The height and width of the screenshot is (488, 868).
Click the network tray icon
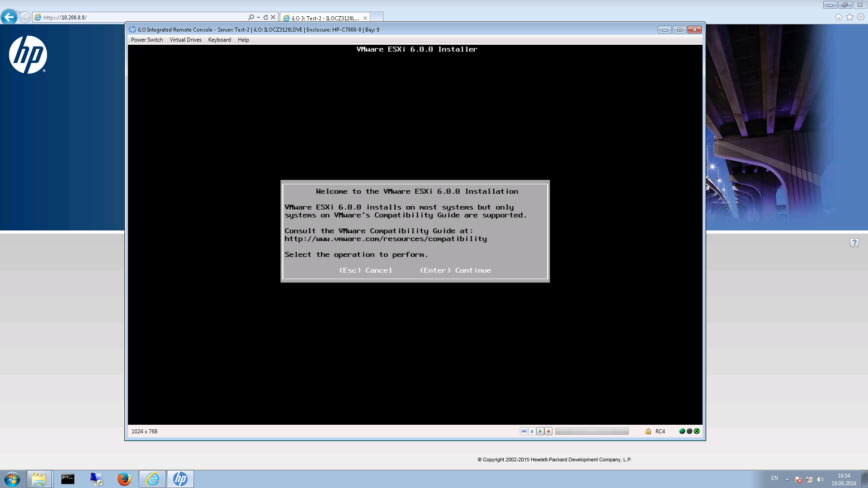click(x=809, y=479)
